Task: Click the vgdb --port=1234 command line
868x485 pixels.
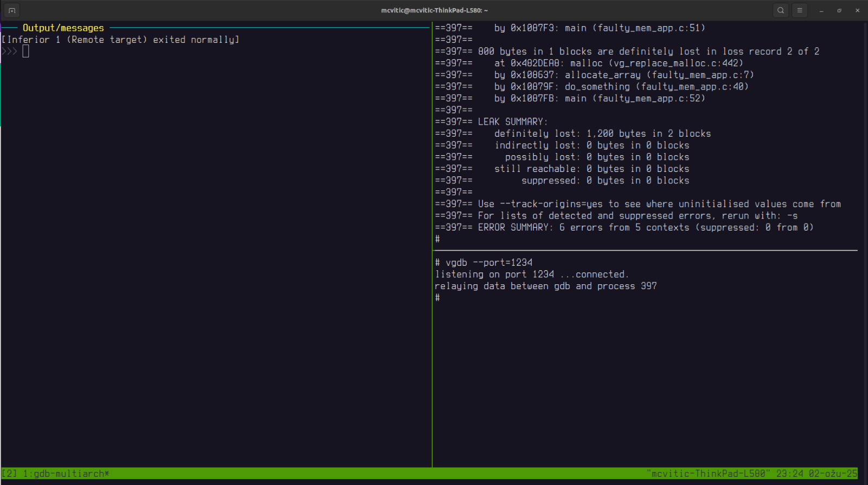Action: pyautogui.click(x=488, y=263)
